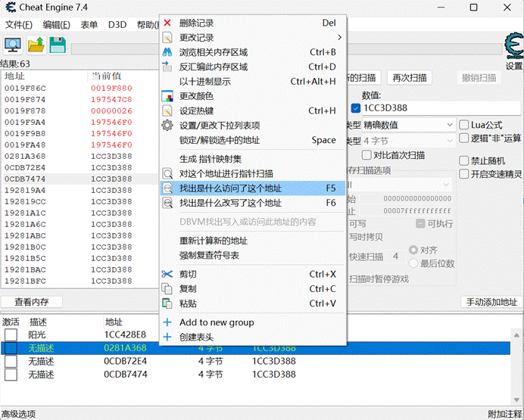524x420 pixels.
Task: Select result row with address 192819A4
Action: tap(80, 190)
